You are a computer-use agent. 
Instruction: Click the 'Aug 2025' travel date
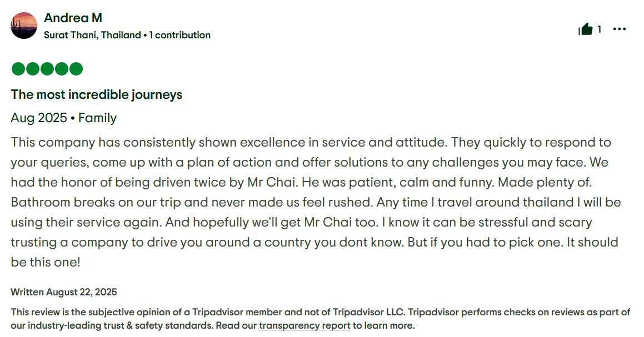(x=38, y=118)
